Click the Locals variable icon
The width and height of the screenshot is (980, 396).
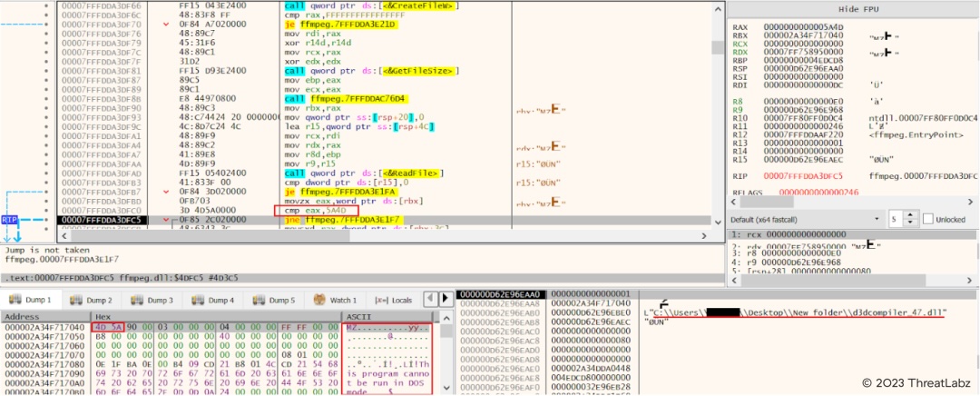[382, 300]
